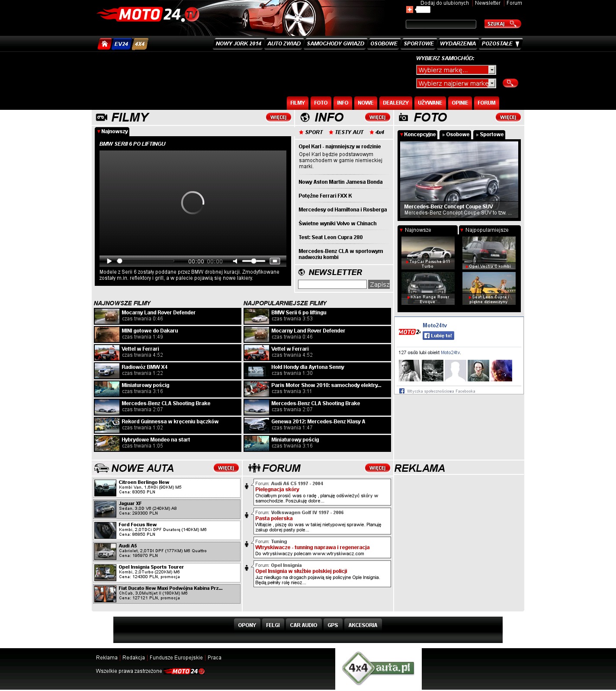Open the 4X4 section badge
This screenshot has height=691, width=616.
(140, 44)
